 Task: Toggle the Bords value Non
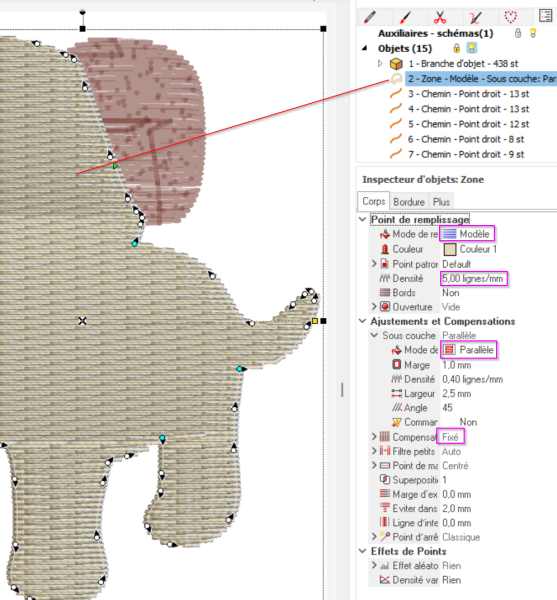pyautogui.click(x=451, y=293)
